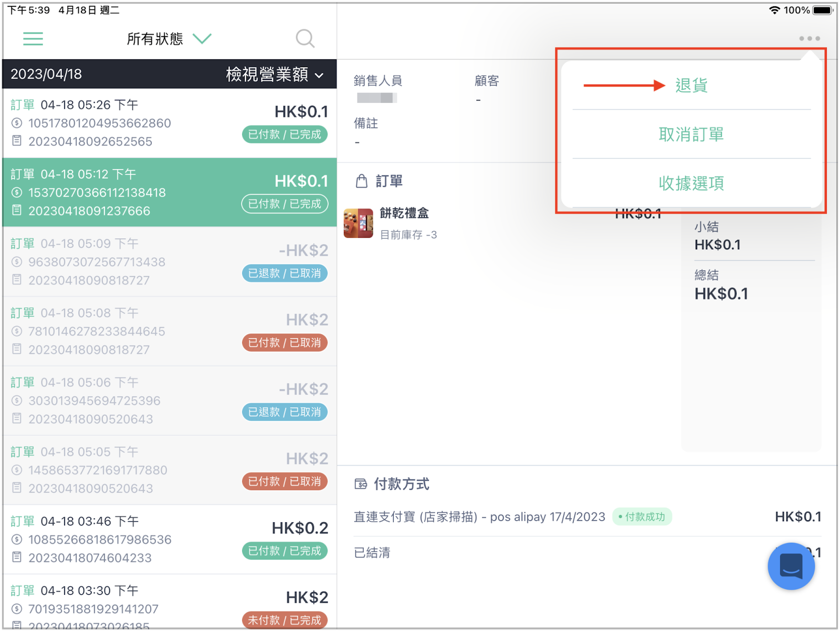Open the HK$0.2 order from 03:46 下午

click(x=170, y=540)
